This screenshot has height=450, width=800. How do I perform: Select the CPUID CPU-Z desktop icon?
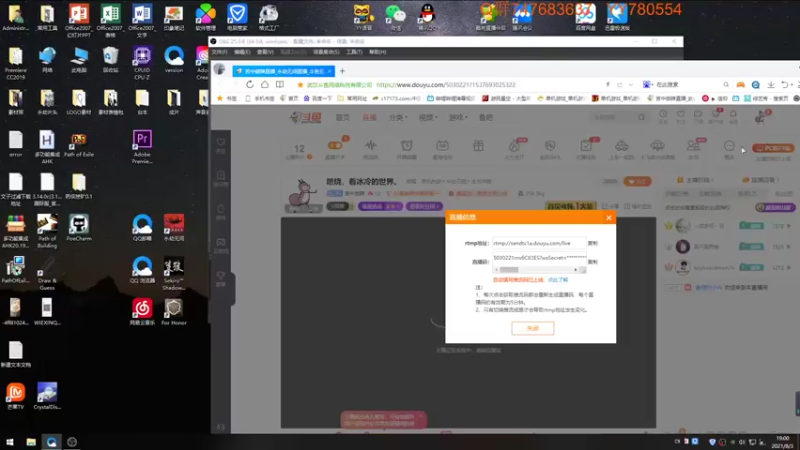click(x=142, y=63)
